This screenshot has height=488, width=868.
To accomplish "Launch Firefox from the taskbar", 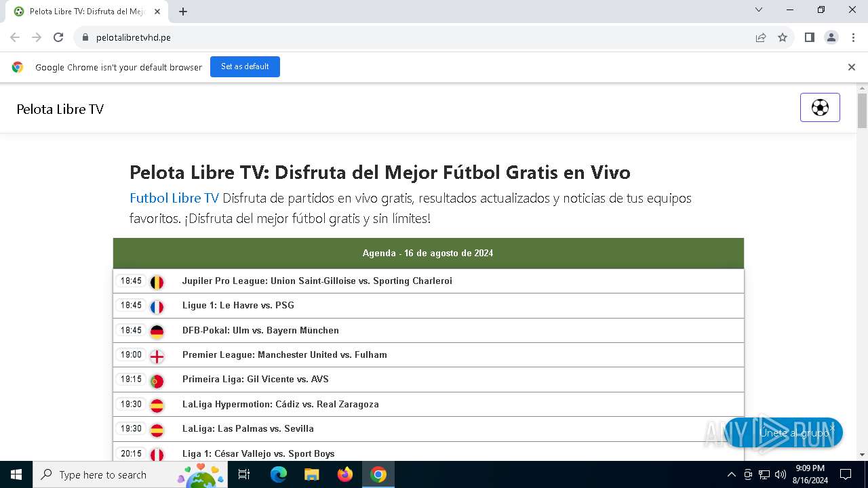I will (x=345, y=474).
